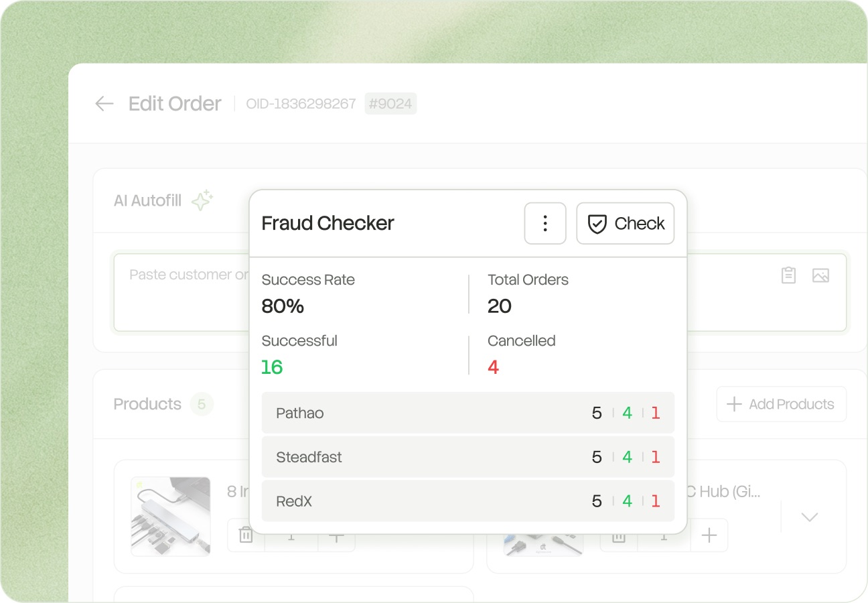Click the Products count badge 5

pyautogui.click(x=202, y=404)
